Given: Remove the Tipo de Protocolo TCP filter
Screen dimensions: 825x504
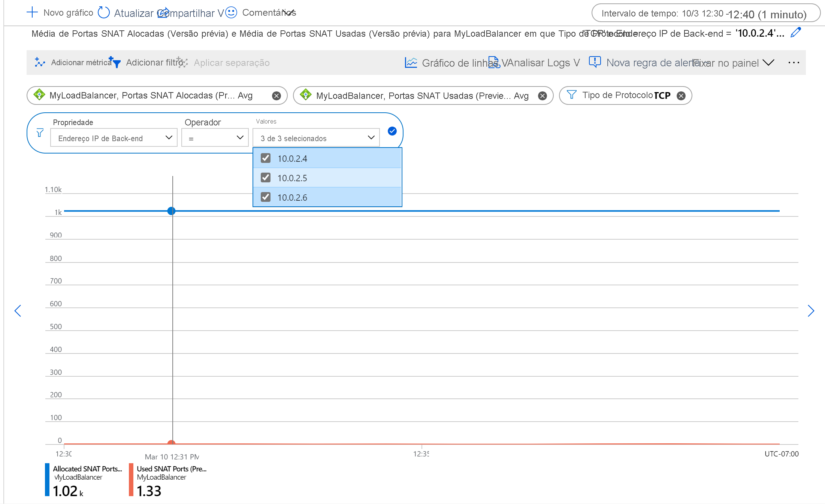Looking at the screenshot, I should (x=681, y=96).
